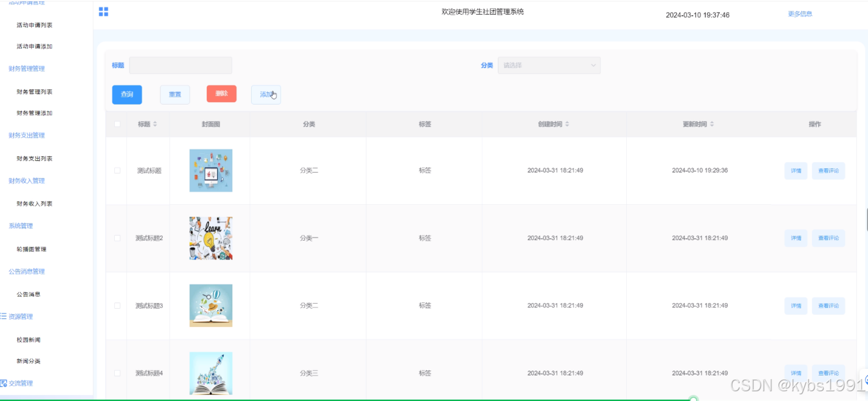Click 查看评论 for row 测试标题3
The height and width of the screenshot is (401, 868).
pyautogui.click(x=828, y=306)
